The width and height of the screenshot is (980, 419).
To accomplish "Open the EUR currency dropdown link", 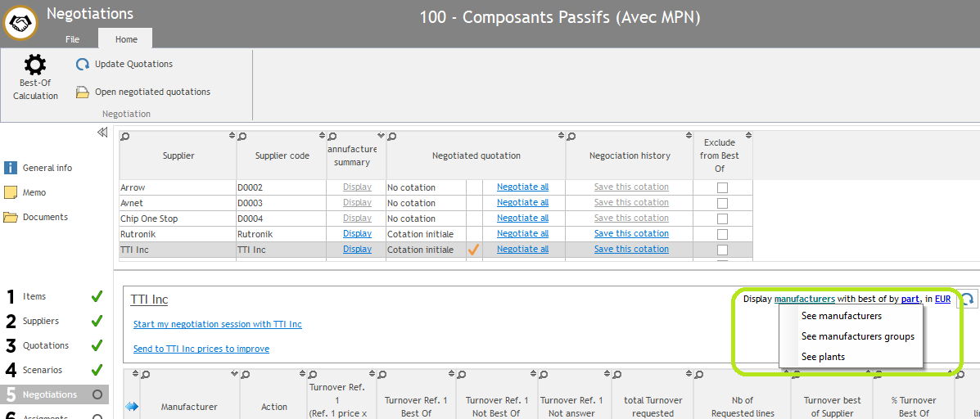I will (942, 299).
